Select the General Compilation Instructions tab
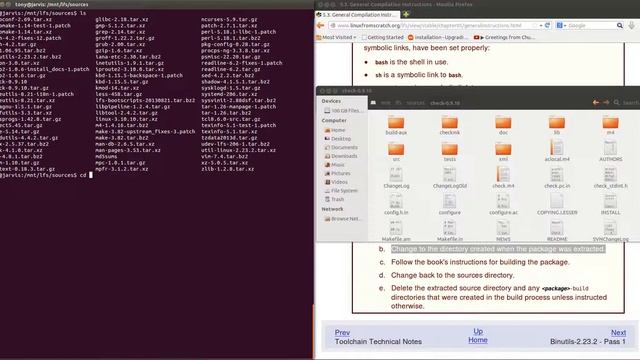 [357, 15]
